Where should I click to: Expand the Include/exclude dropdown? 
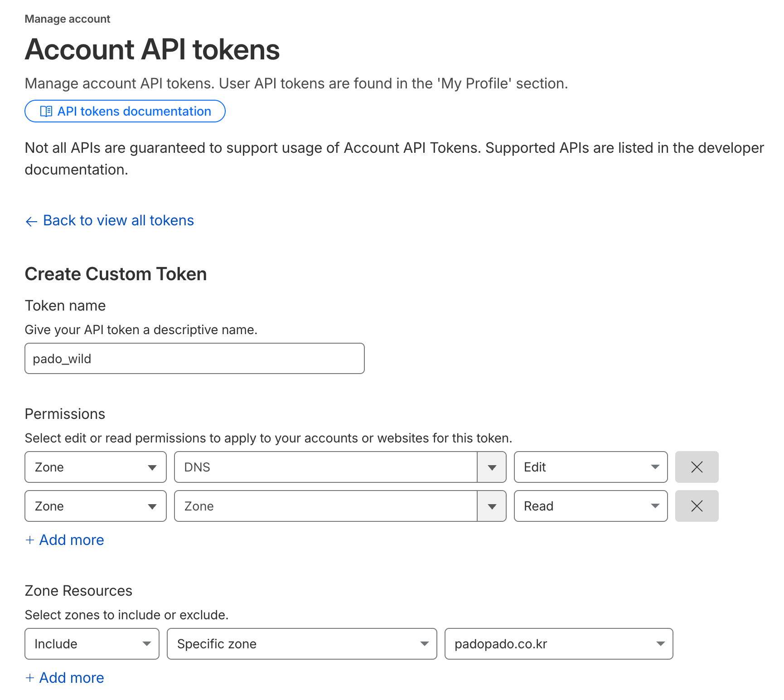pos(92,644)
